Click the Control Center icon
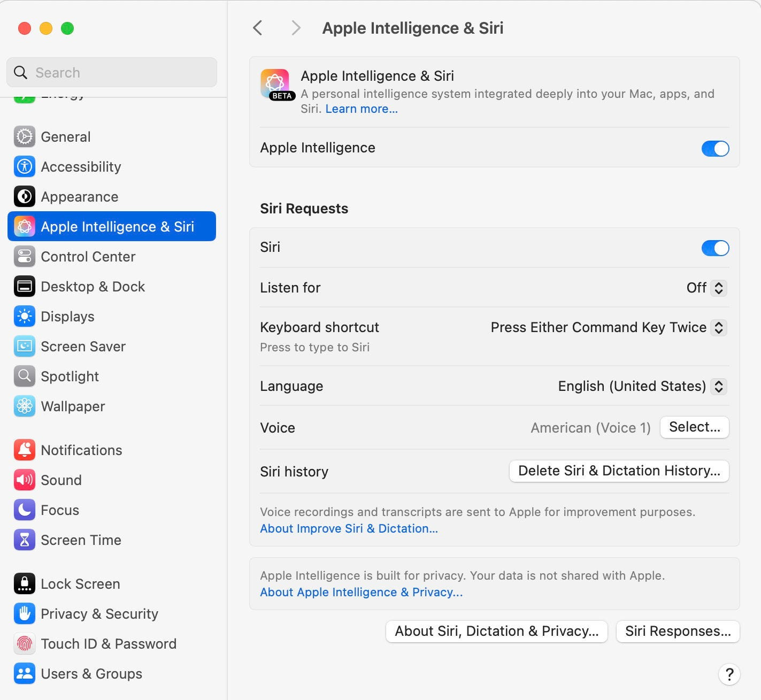761x700 pixels. 25,257
